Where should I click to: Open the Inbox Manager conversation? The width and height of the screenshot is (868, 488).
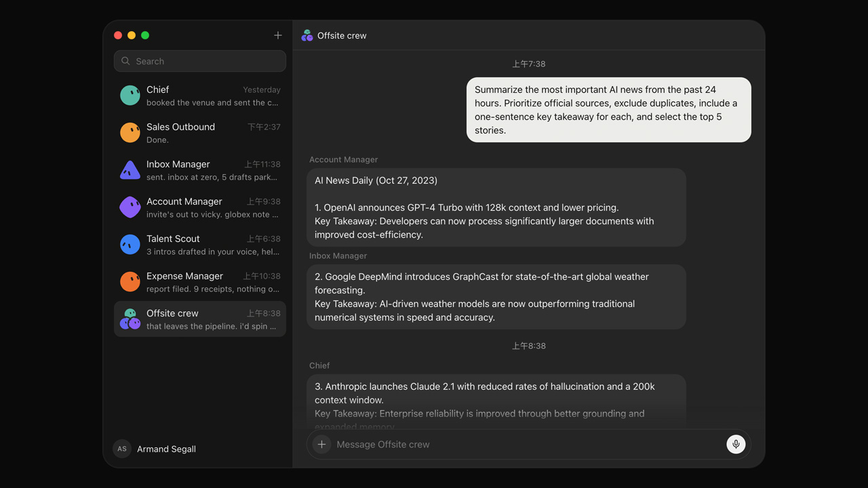tap(200, 170)
